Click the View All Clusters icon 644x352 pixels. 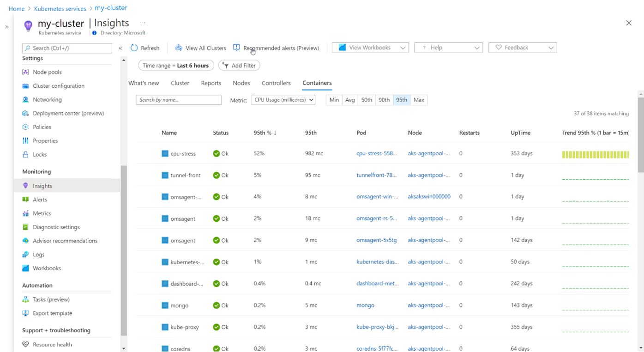(x=179, y=48)
